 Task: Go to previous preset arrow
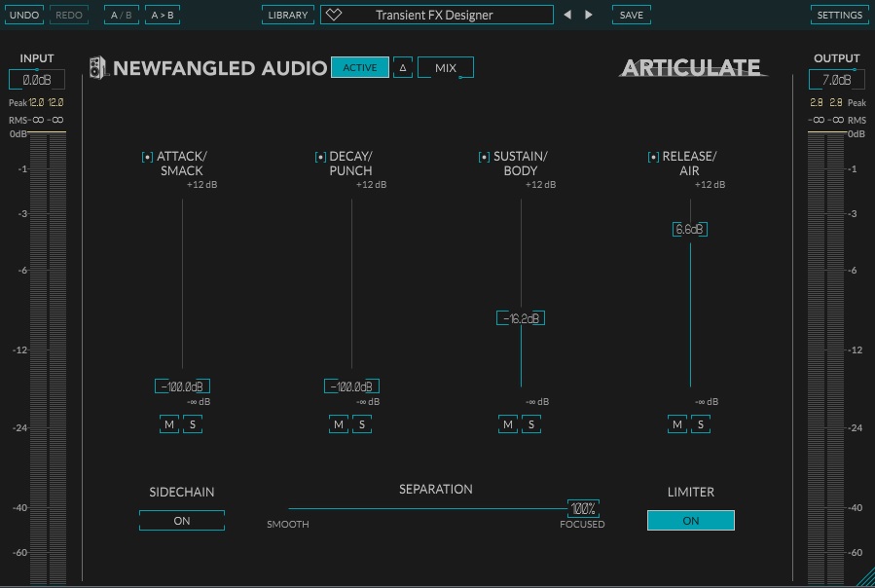click(x=567, y=15)
